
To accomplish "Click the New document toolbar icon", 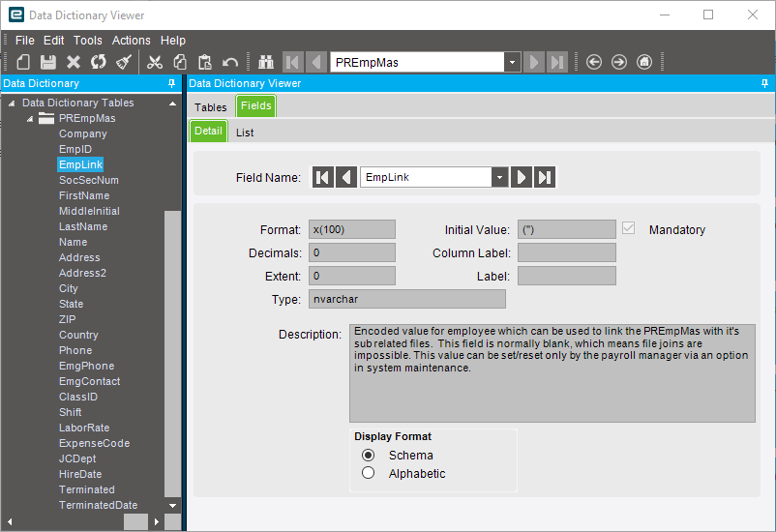I will tap(23, 62).
